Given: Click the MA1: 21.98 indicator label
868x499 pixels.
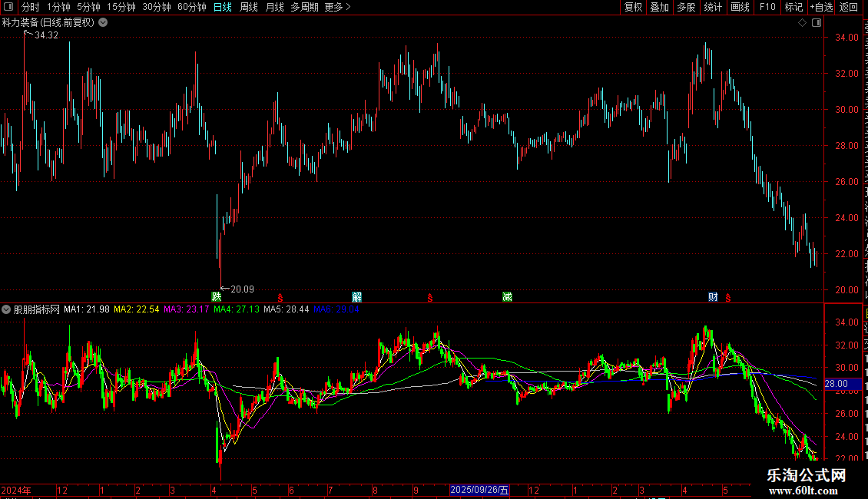Looking at the screenshot, I should click(86, 309).
